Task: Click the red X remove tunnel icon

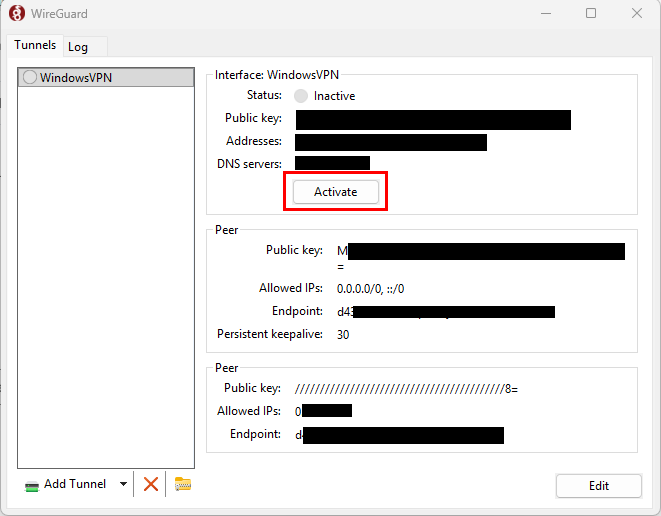Action: (151, 484)
